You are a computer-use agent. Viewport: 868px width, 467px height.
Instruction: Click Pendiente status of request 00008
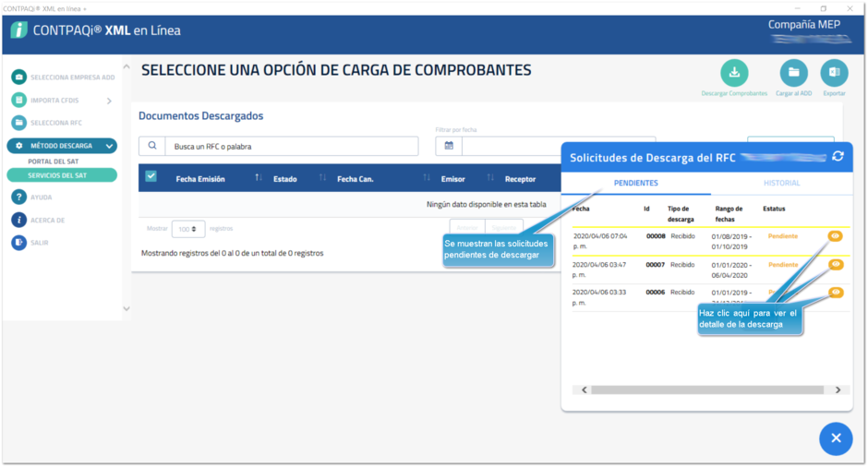pyautogui.click(x=783, y=236)
